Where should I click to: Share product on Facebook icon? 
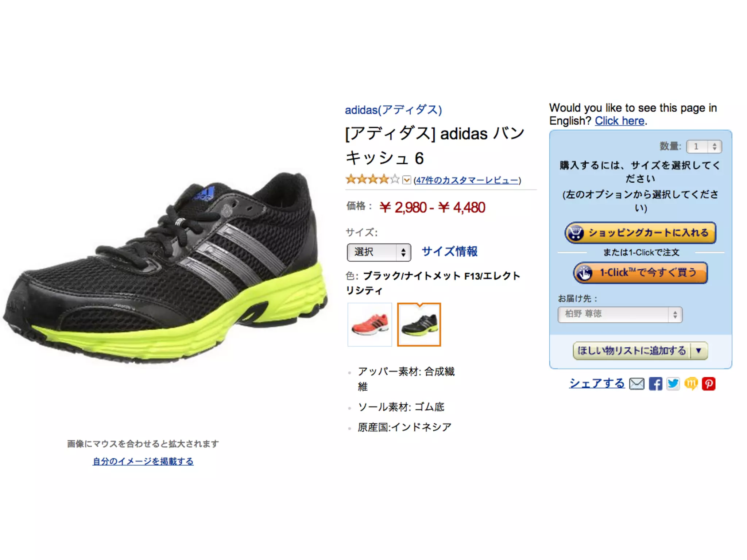655,384
